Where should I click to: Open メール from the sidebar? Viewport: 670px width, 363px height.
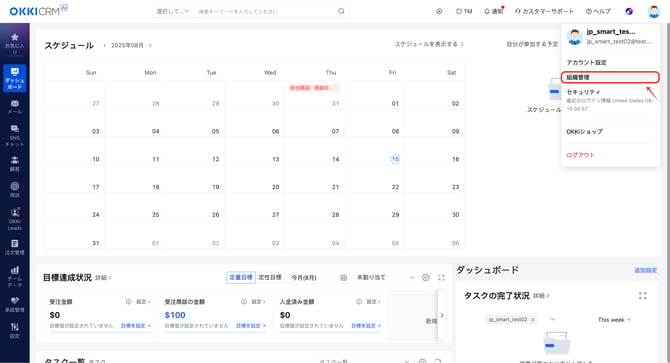click(x=15, y=107)
